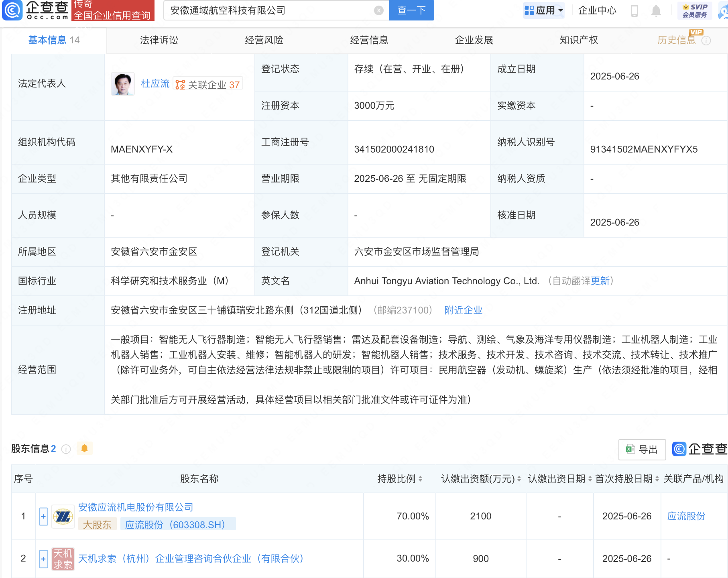Click the shareholder info help circle icon

(66, 449)
